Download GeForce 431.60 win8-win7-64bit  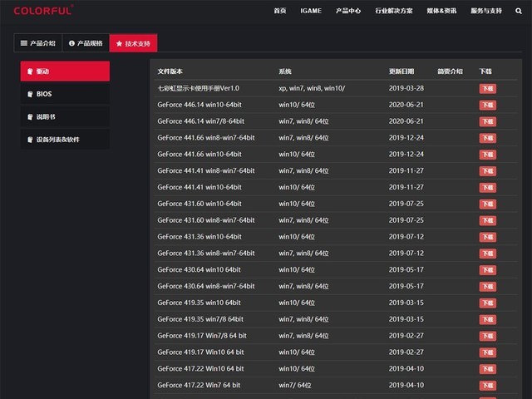click(x=488, y=220)
